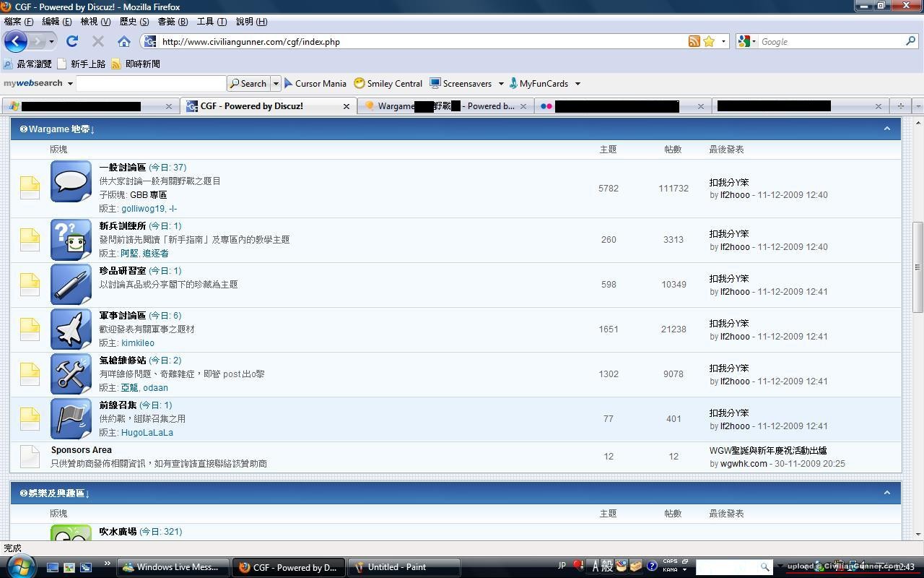Bookmark page with the star icon

pyautogui.click(x=709, y=42)
